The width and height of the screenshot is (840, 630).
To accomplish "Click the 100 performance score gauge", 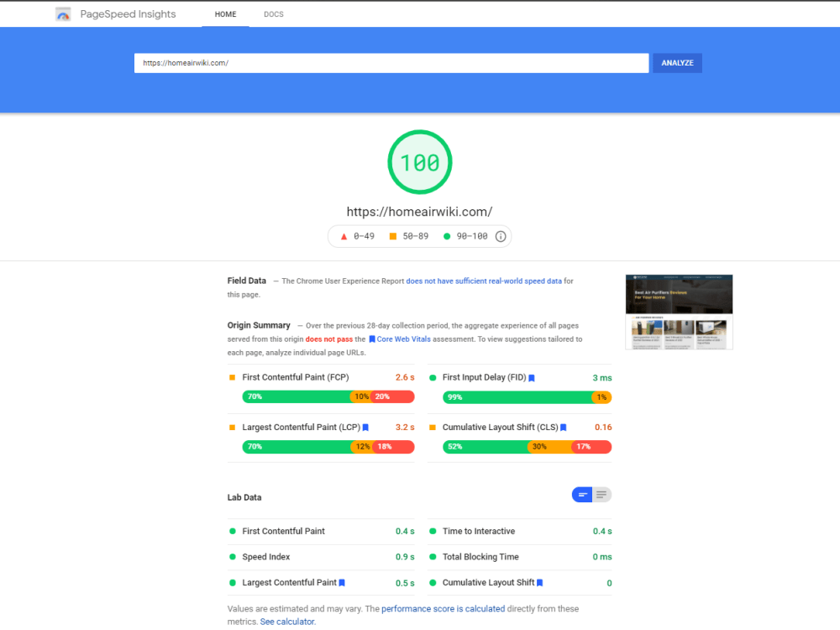I will pyautogui.click(x=420, y=162).
